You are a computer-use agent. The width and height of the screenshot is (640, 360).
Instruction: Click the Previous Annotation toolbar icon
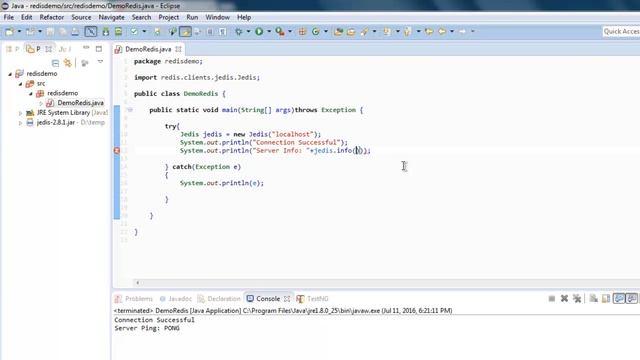[407, 31]
